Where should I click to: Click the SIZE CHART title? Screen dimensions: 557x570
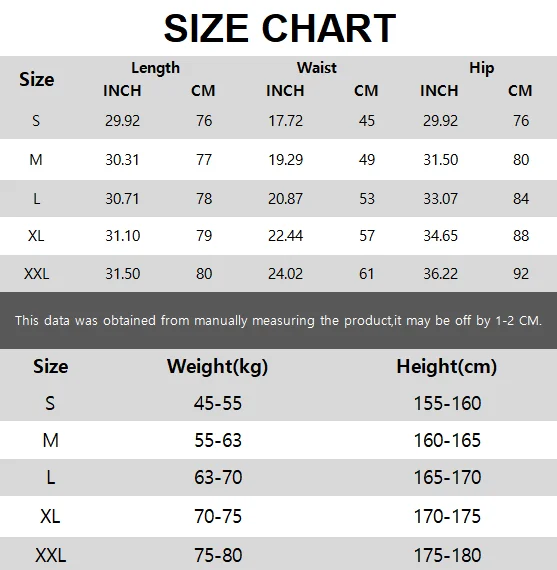280,28
